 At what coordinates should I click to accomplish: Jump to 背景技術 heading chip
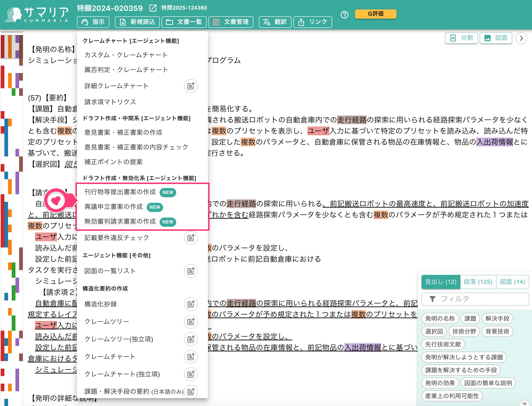497,331
